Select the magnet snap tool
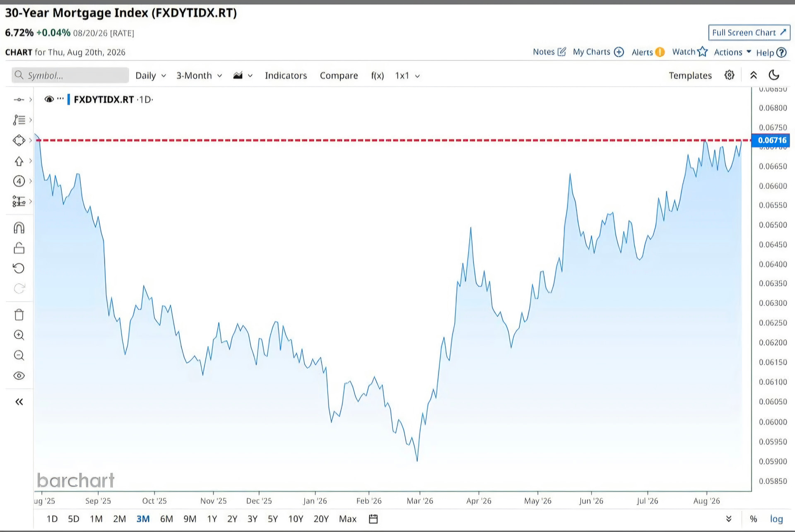Screen dimensions: 795x532 [x=19, y=228]
